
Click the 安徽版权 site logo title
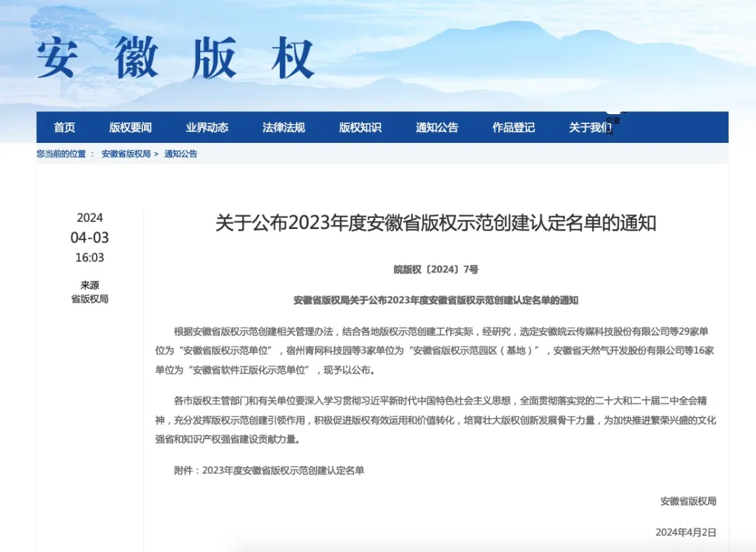176,58
